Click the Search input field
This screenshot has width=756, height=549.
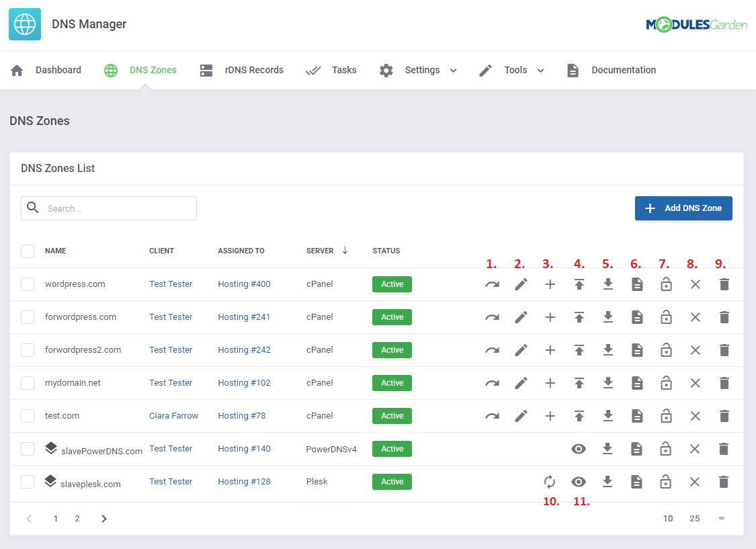pyautogui.click(x=109, y=208)
